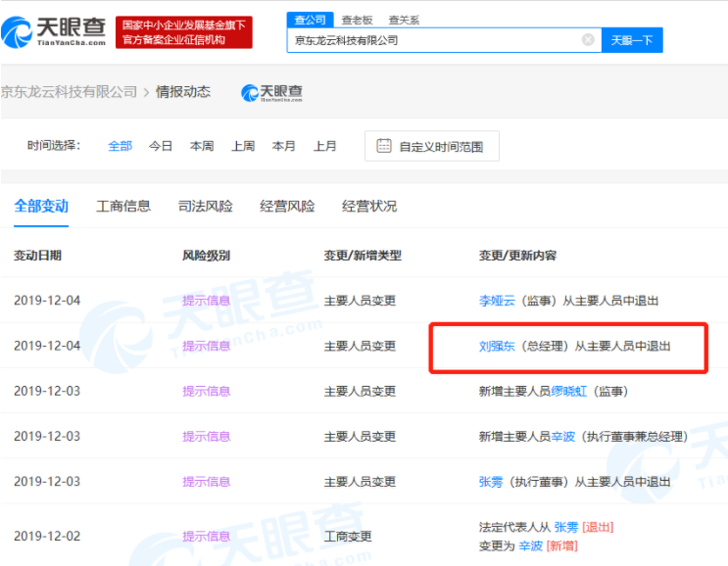This screenshot has height=566, width=728.
Task: Click the 风险级别 column header
Action: tap(206, 256)
